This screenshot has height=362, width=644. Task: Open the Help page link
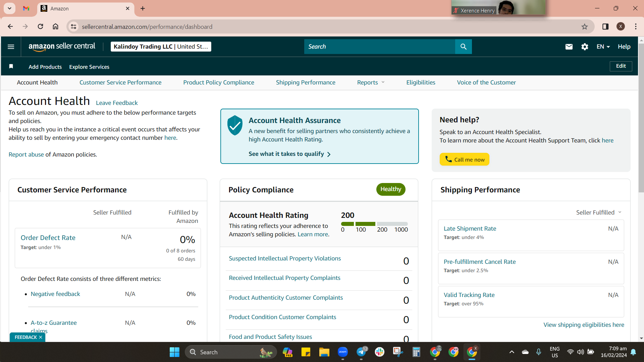click(624, 47)
